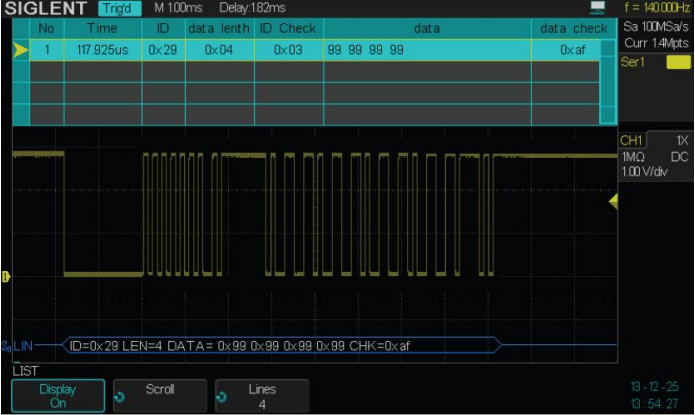
Task: Click the 13-12-25 date display
Action: pyautogui.click(x=654, y=387)
